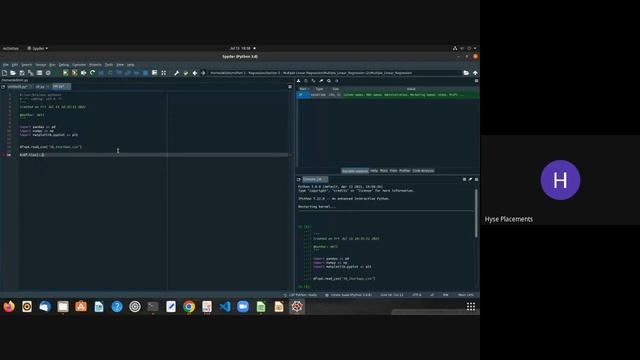Viewport: 640px width, 360px height.
Task: Open the Search menu
Action: [x=27, y=64]
